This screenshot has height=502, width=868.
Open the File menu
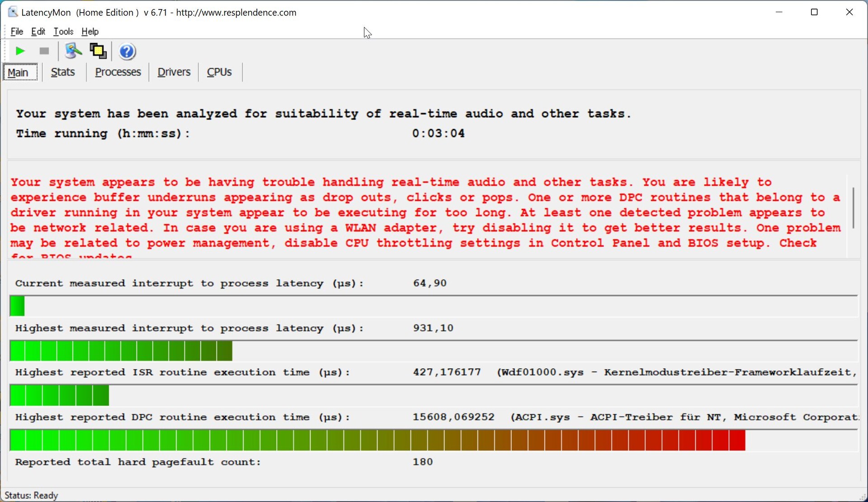click(x=17, y=32)
